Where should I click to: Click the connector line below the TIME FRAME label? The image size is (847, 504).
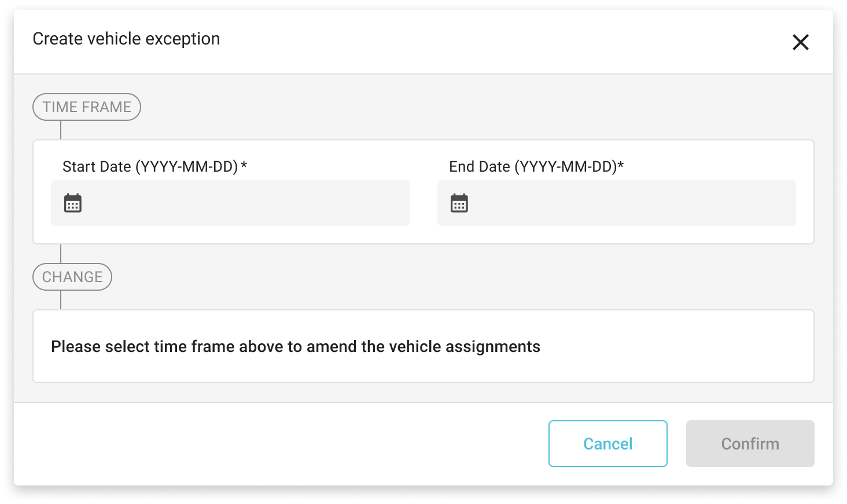pos(61,130)
